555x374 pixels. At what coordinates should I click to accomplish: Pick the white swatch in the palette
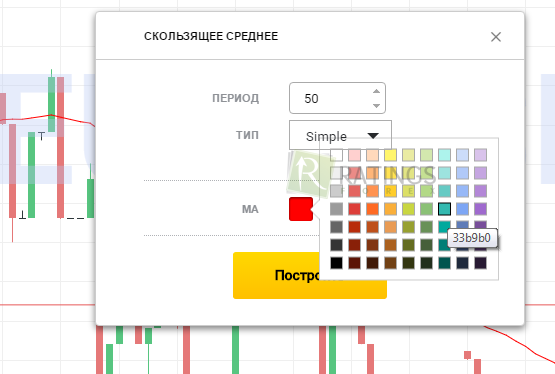336,155
